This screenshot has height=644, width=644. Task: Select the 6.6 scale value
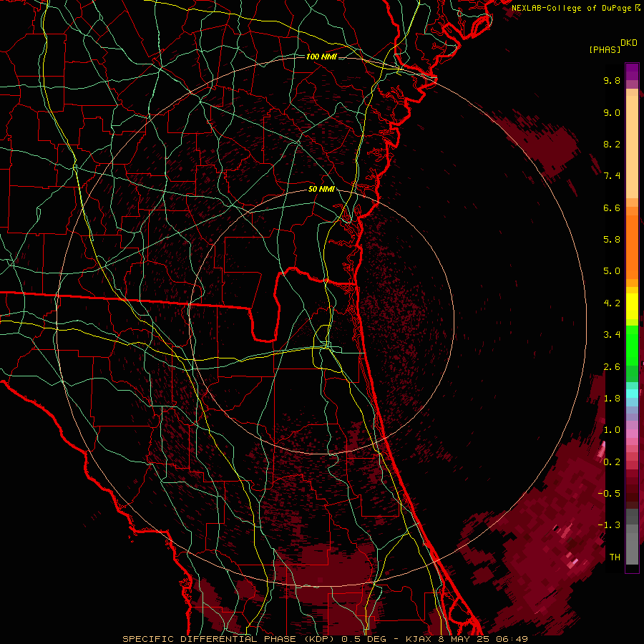coord(612,208)
